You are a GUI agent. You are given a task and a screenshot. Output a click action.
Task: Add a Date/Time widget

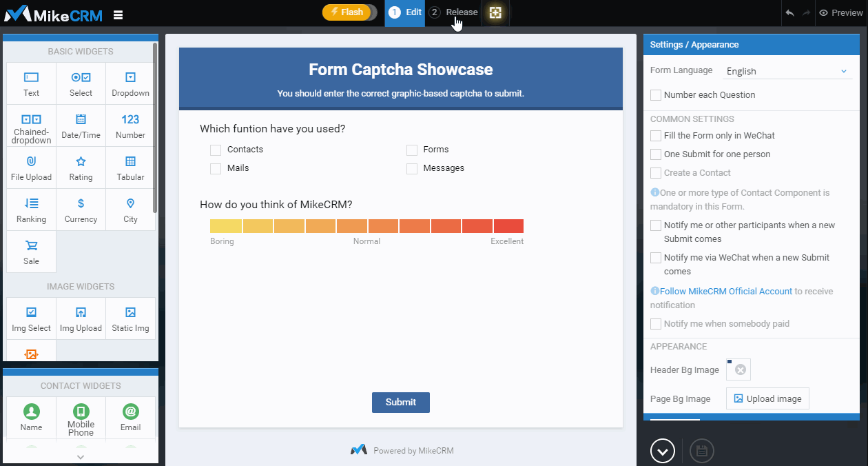pos(81,125)
